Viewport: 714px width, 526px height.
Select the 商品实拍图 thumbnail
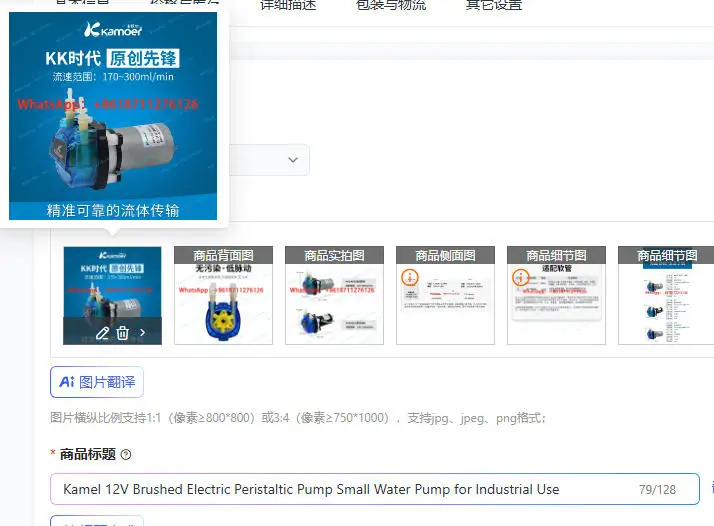(x=335, y=295)
